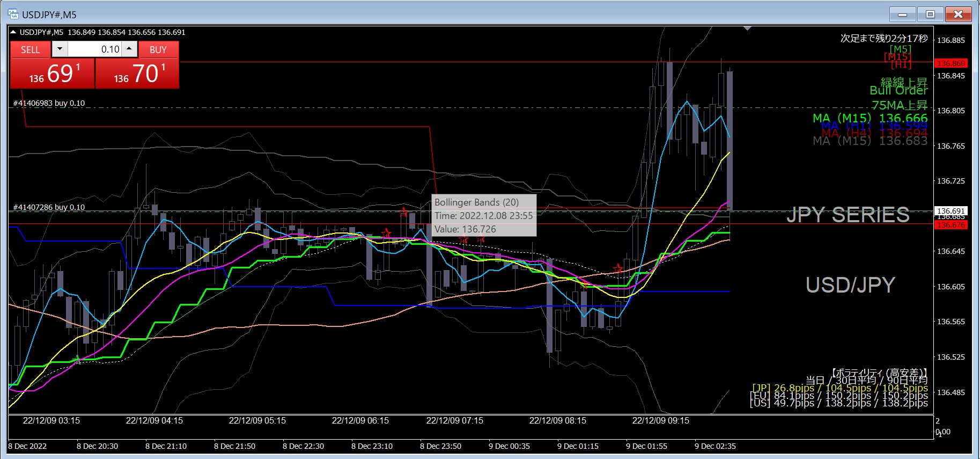Sell at bid price 136.691
This screenshot has height=459, width=980.
tap(53, 74)
